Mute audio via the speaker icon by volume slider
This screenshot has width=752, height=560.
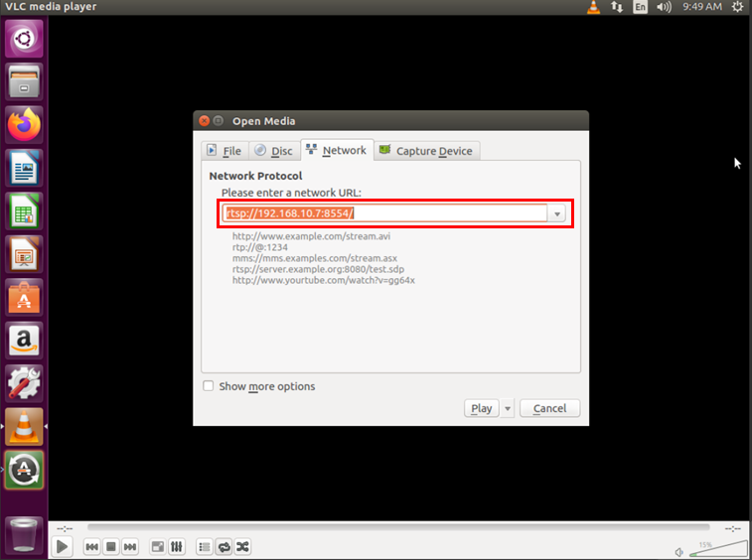point(679,552)
